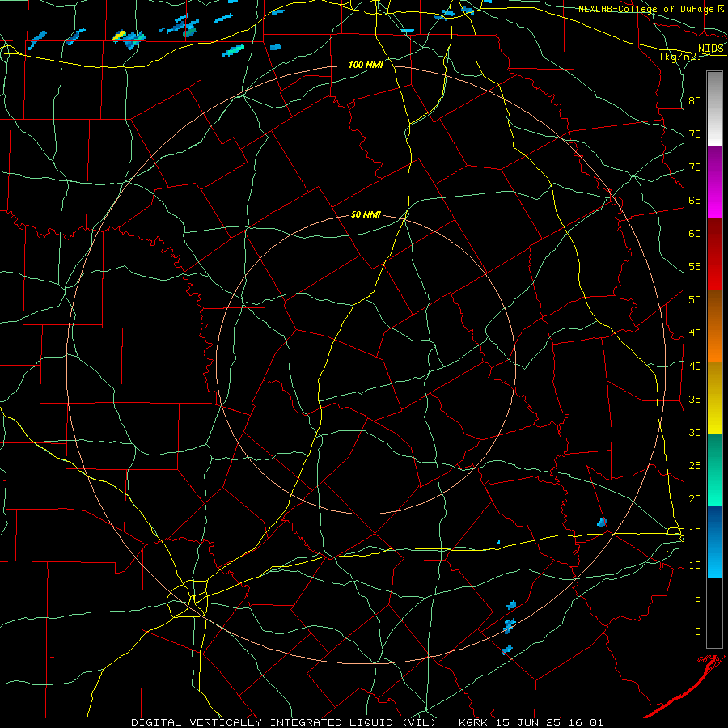
Task: Click the radar echo with the yellow core
Action: point(120,36)
